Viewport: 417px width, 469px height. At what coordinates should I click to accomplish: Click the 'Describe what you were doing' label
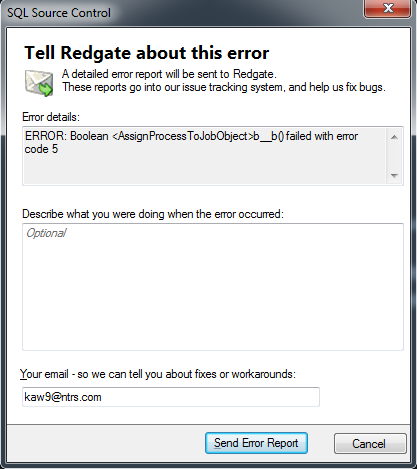[153, 214]
